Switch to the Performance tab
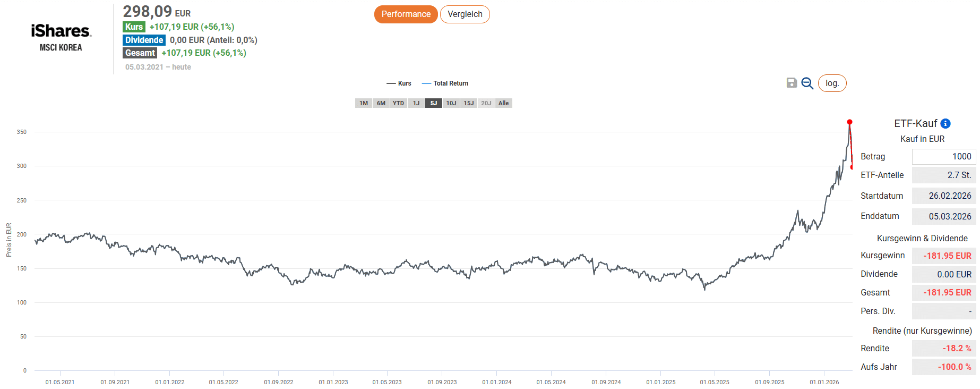This screenshot has height=389, width=980. coord(406,14)
